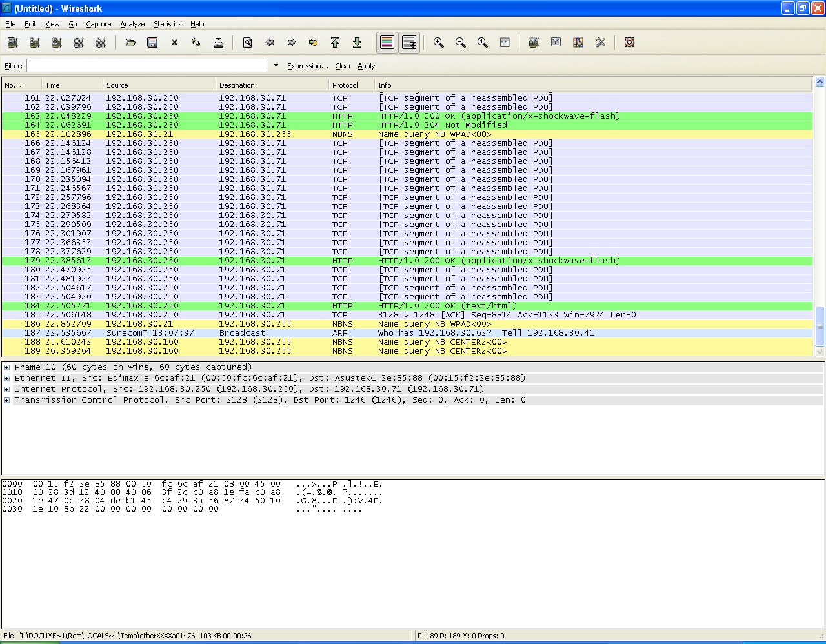Stop the running capture icon

78,43
